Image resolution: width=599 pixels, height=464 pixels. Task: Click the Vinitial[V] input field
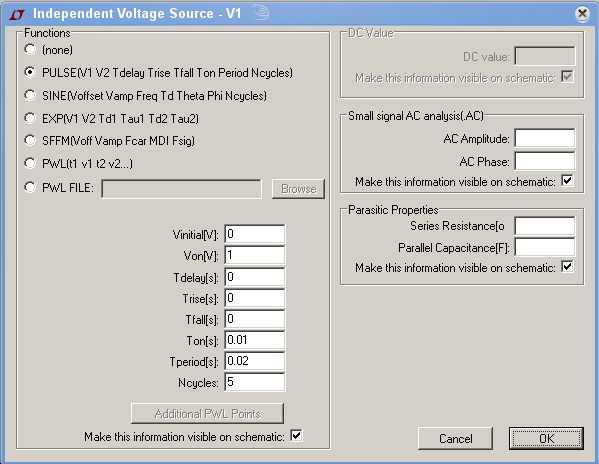coord(255,234)
